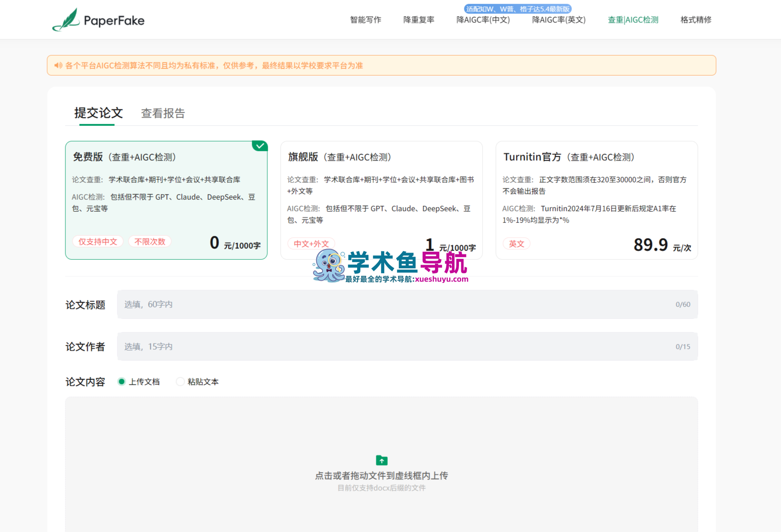The image size is (781, 532).
Task: Click the 不限次数 tag
Action: [x=150, y=242]
